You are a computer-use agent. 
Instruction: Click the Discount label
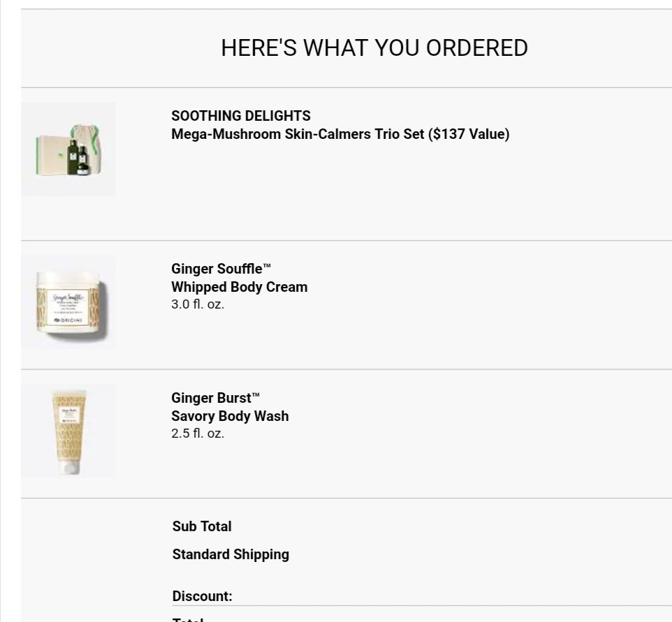(202, 596)
